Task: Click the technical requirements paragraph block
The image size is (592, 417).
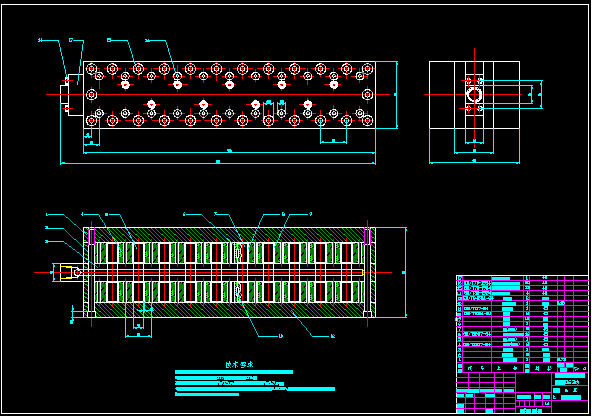Action: (255, 383)
